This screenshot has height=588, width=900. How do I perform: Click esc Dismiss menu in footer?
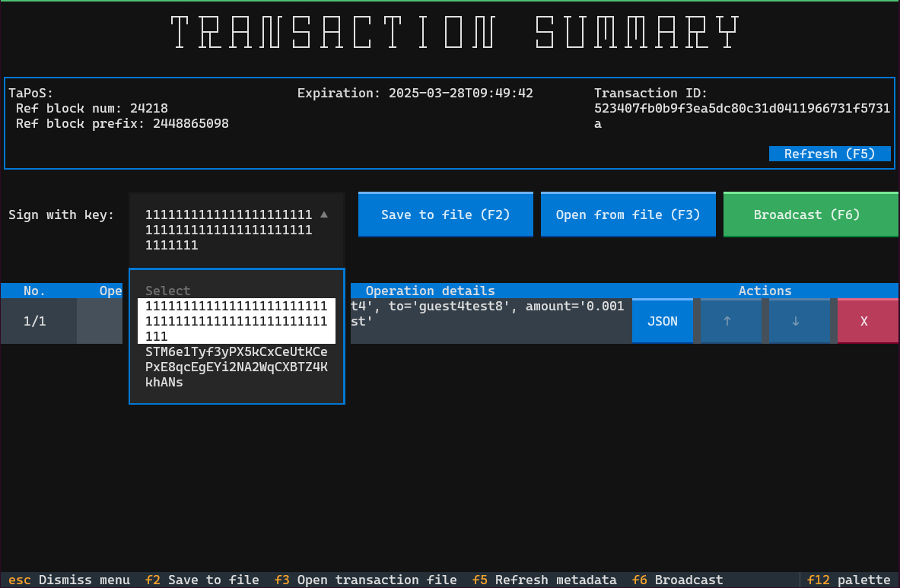pos(69,580)
